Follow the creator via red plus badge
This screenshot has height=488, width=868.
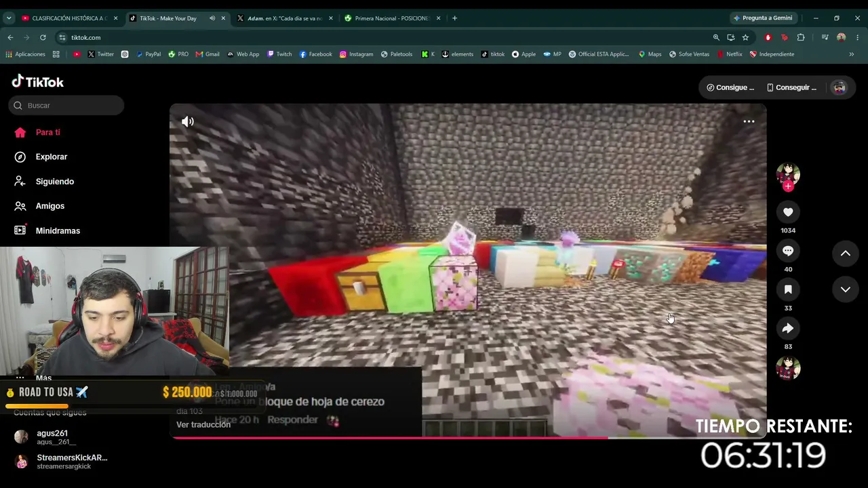click(x=788, y=186)
